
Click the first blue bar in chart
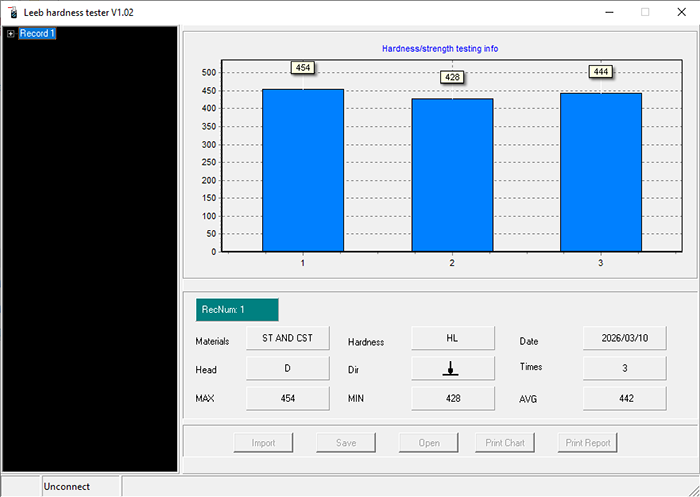click(x=303, y=170)
